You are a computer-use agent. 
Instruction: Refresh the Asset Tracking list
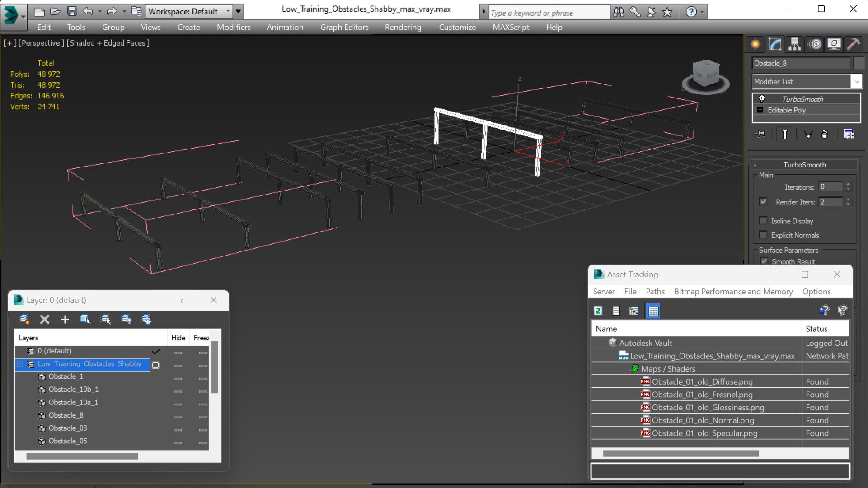(598, 311)
